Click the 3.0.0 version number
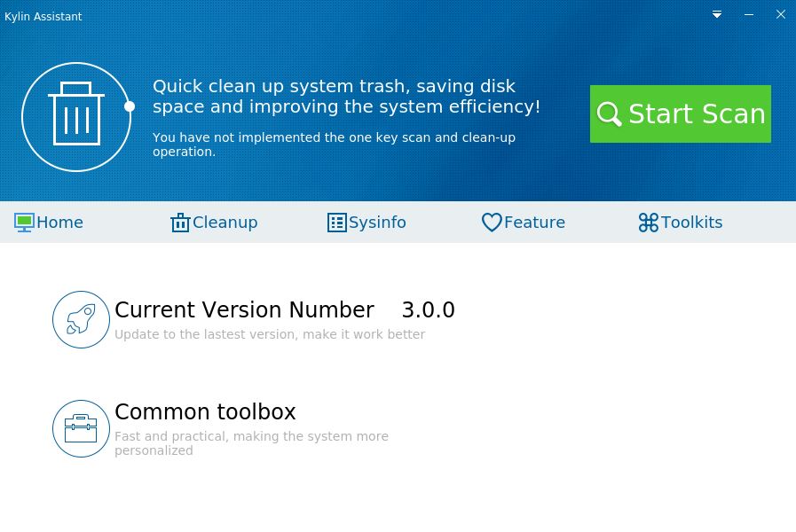Screen dimensions: 796x532 point(428,310)
